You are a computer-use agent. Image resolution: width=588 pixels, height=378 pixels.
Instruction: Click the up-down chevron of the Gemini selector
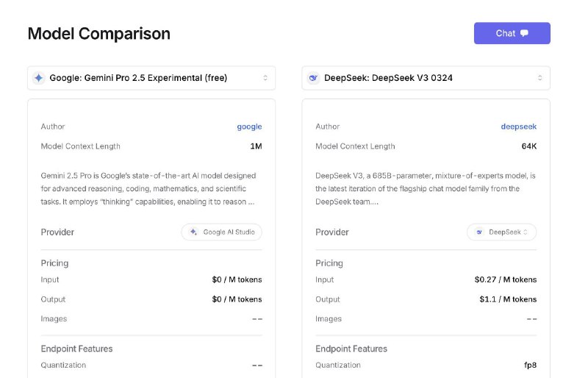tap(265, 78)
